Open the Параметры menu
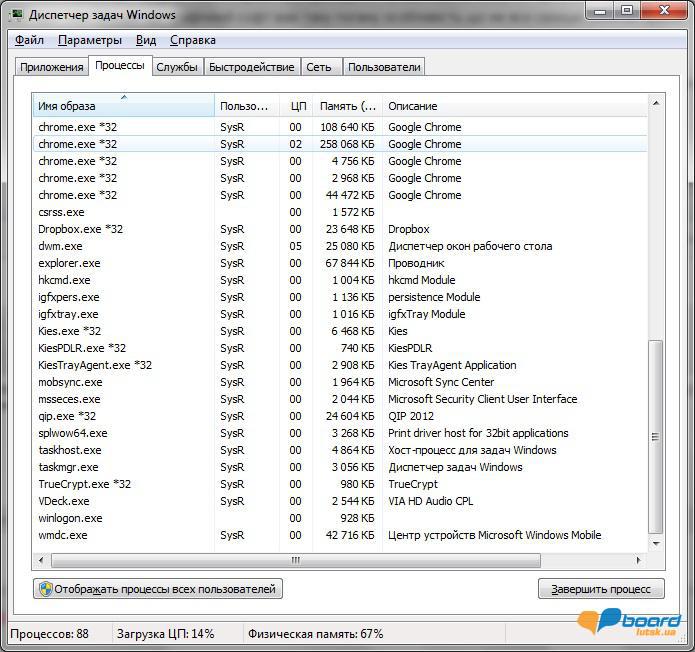This screenshot has height=652, width=695. [x=90, y=40]
